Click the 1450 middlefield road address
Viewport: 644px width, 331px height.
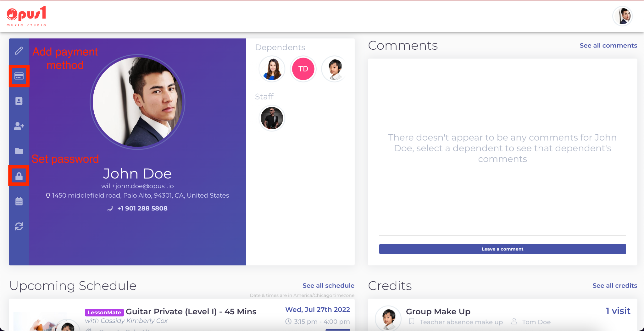click(x=141, y=195)
